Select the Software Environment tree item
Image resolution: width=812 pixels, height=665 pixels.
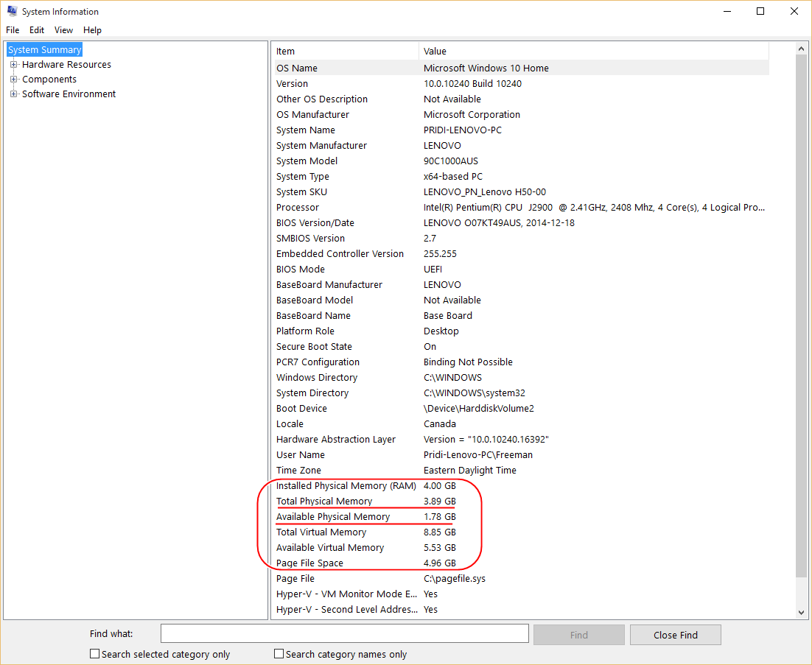pyautogui.click(x=69, y=94)
